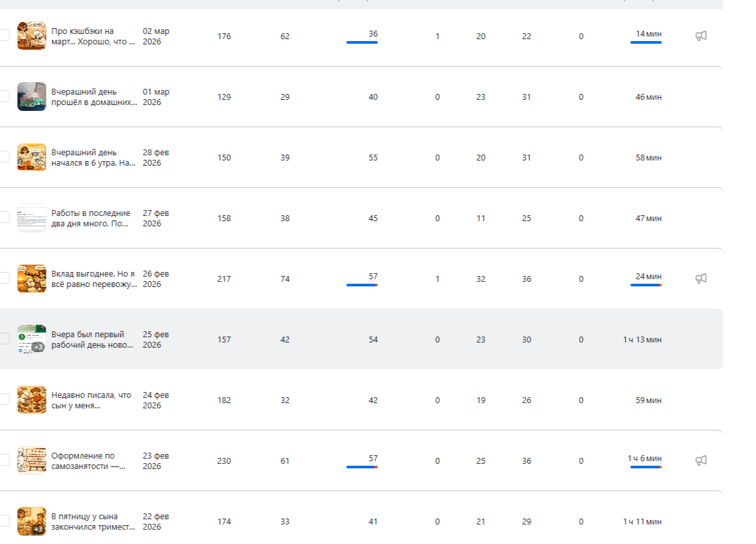Open thumbnail of 'Работы в последние два дня' post
The height and width of the screenshot is (544, 756).
(31, 218)
